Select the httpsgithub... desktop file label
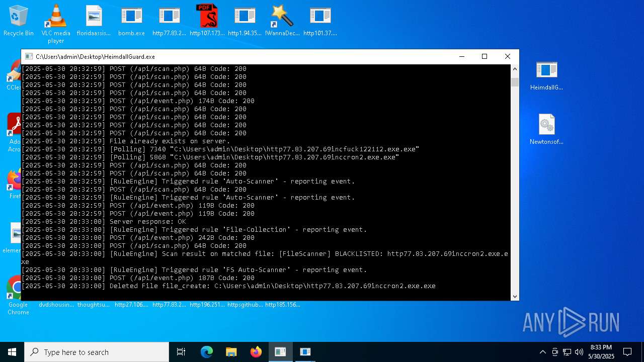This screenshot has height=362, width=644. [245, 305]
